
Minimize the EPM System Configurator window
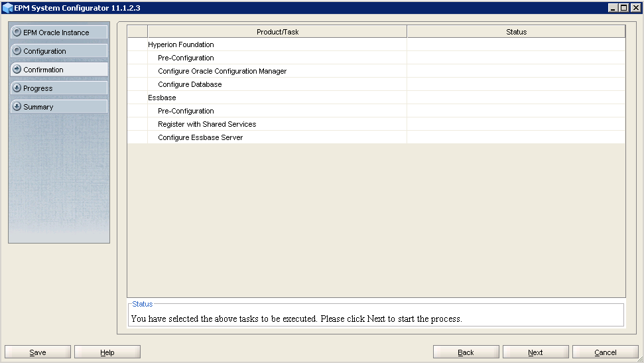tap(612, 7)
